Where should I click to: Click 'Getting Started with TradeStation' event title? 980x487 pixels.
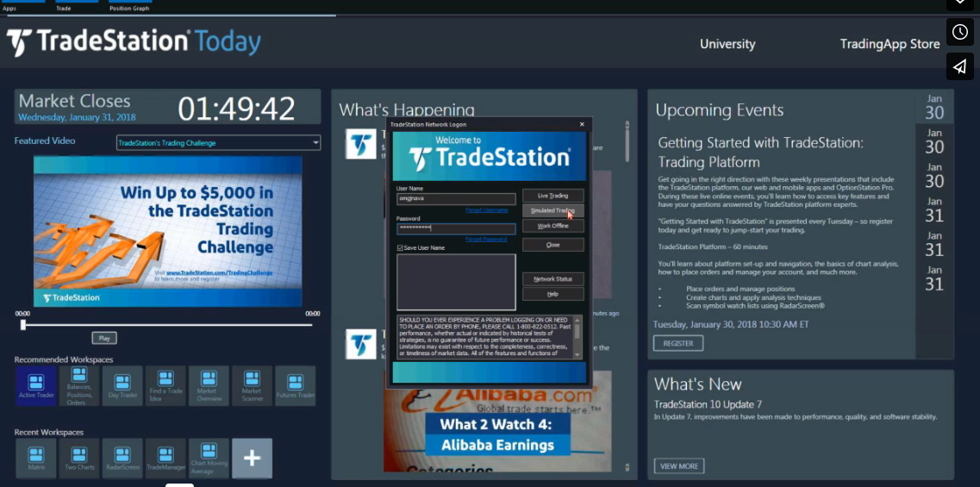760,153
